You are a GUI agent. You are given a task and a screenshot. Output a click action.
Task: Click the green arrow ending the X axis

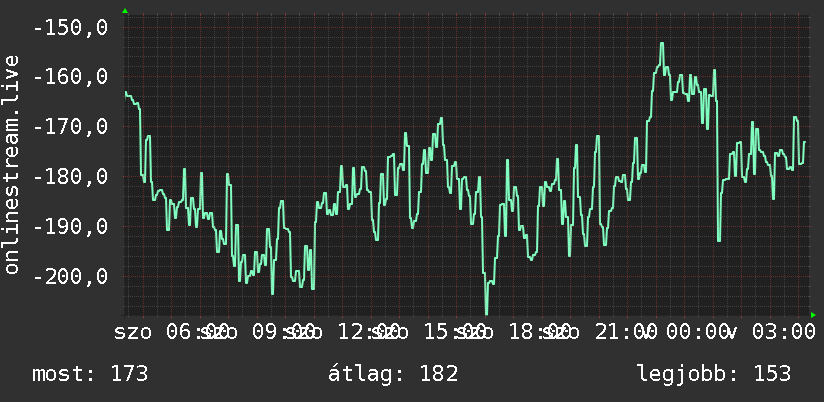pyautogui.click(x=813, y=315)
